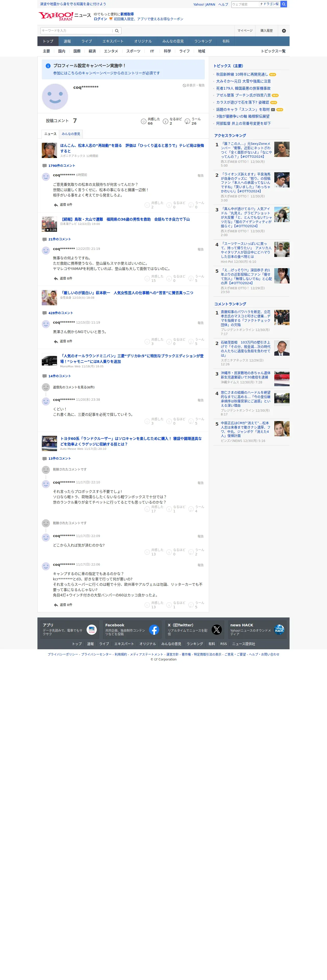
Task: Click the 大山 video thumbnail with 1:28
Action: (49, 224)
